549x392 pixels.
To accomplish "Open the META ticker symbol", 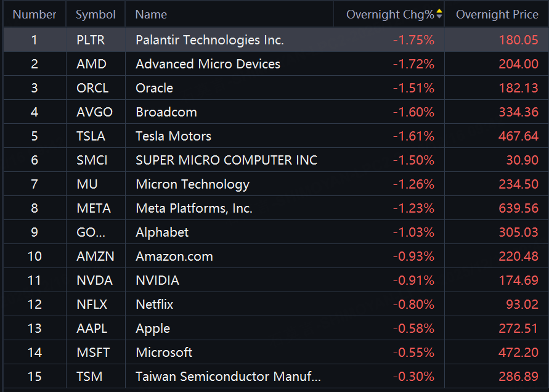I will 94,208.
